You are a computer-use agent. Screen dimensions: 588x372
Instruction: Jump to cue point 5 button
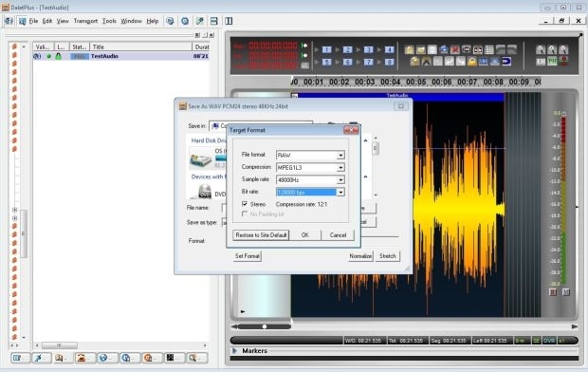[x=326, y=62]
